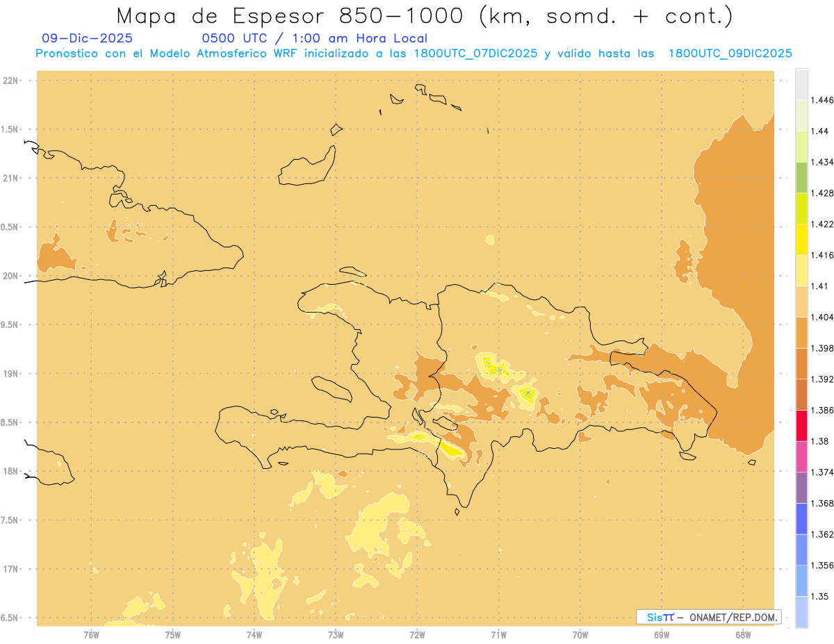This screenshot has height=644, width=834.
Task: Click the legend value '1.392'
Action: click(824, 379)
